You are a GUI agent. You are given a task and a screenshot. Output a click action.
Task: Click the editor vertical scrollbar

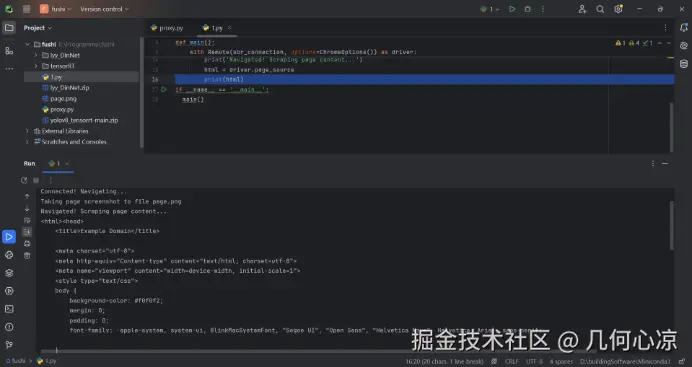pos(671,127)
